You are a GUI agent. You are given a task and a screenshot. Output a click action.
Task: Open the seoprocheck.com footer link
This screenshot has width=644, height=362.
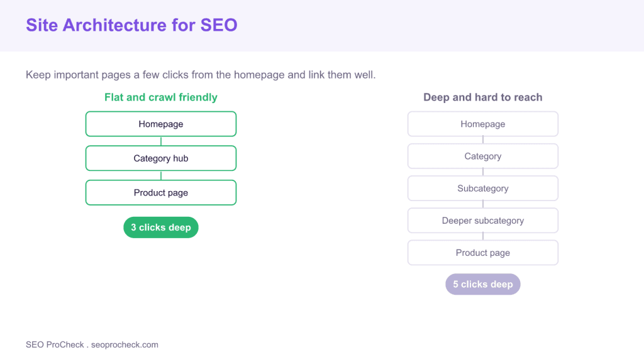tap(125, 345)
